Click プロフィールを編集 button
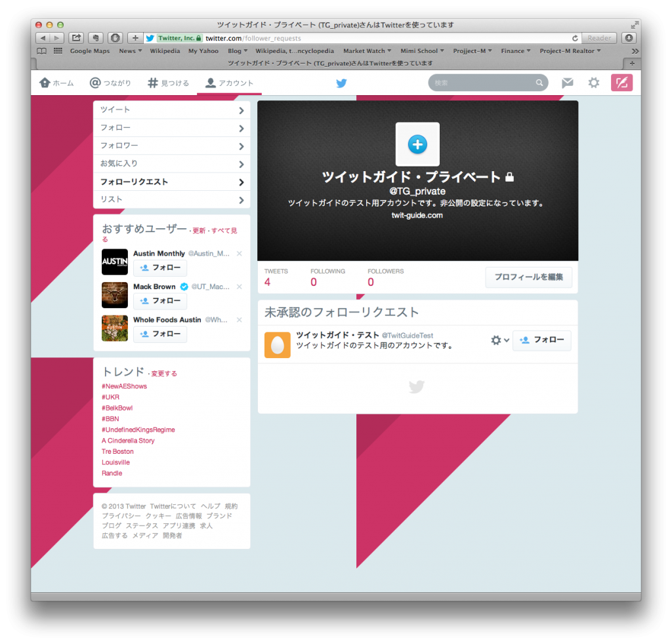The image size is (672, 644). [x=528, y=277]
